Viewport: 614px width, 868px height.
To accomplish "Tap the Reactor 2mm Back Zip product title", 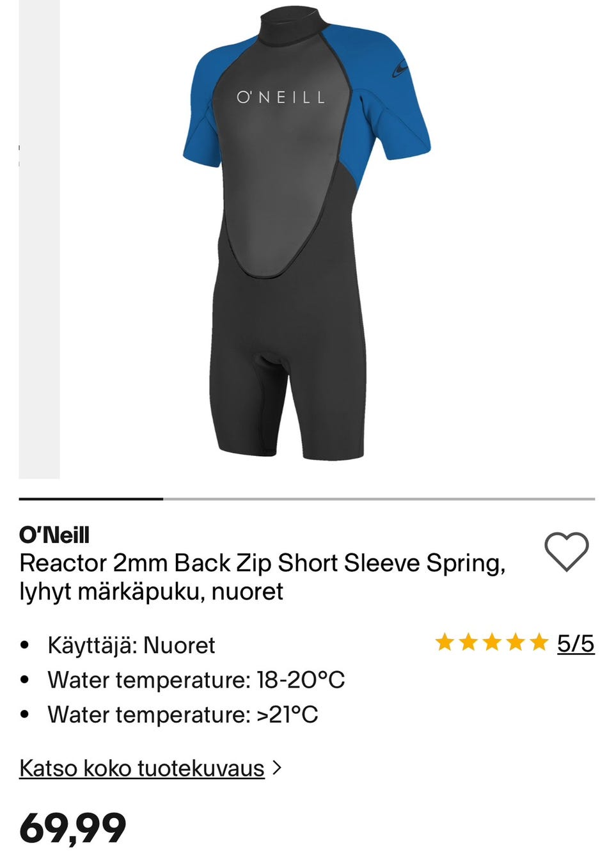I will [262, 577].
